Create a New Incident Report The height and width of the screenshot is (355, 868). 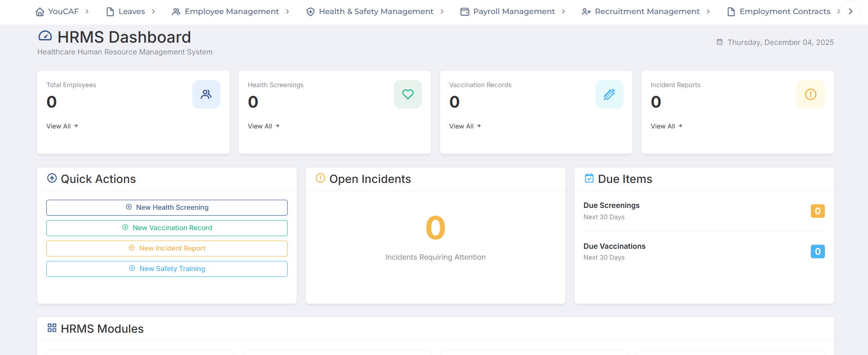[x=167, y=248]
